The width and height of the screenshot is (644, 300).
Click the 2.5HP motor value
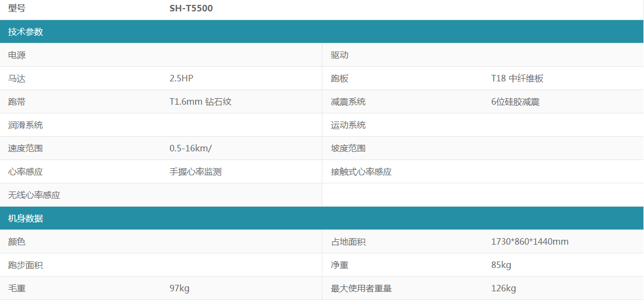pos(181,79)
